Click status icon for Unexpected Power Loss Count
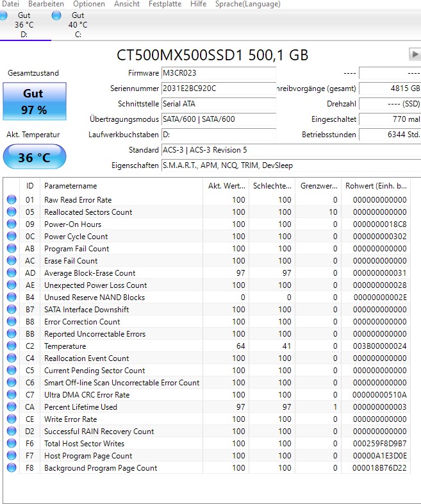The image size is (421, 504). [x=12, y=285]
